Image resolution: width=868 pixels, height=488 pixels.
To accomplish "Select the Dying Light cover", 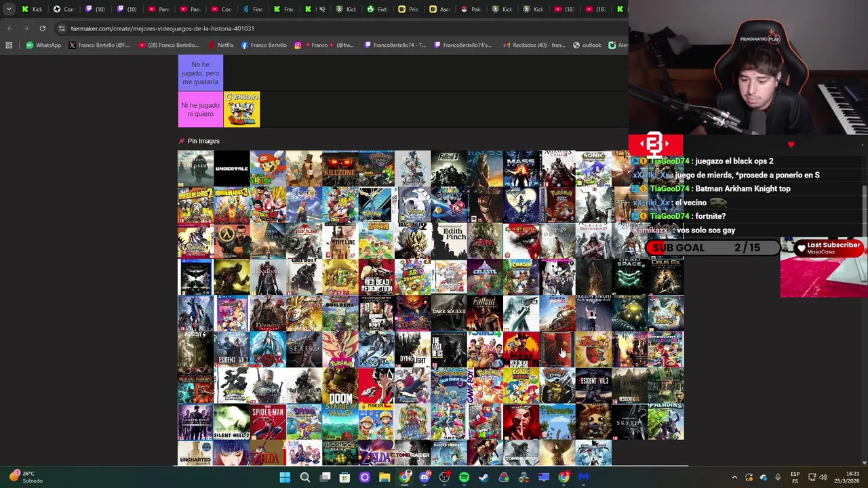I will click(x=412, y=350).
